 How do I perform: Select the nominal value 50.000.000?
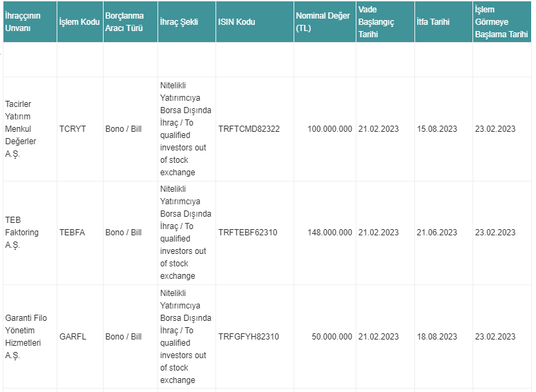[332, 337]
